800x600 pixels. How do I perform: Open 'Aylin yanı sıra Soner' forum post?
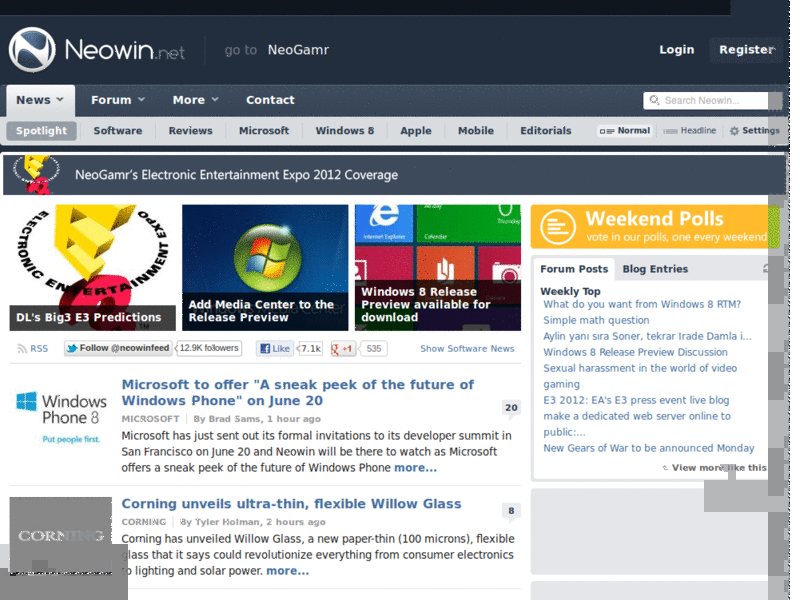[647, 336]
